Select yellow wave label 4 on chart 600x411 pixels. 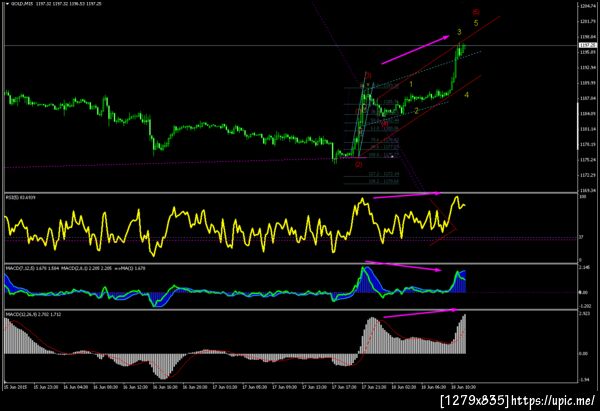pyautogui.click(x=466, y=95)
